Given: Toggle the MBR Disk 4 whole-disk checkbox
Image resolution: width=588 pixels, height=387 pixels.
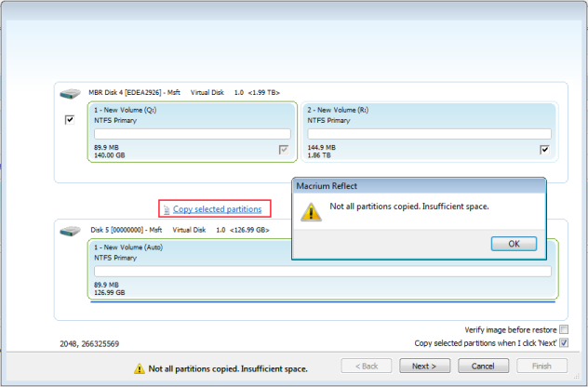Looking at the screenshot, I should coord(70,120).
